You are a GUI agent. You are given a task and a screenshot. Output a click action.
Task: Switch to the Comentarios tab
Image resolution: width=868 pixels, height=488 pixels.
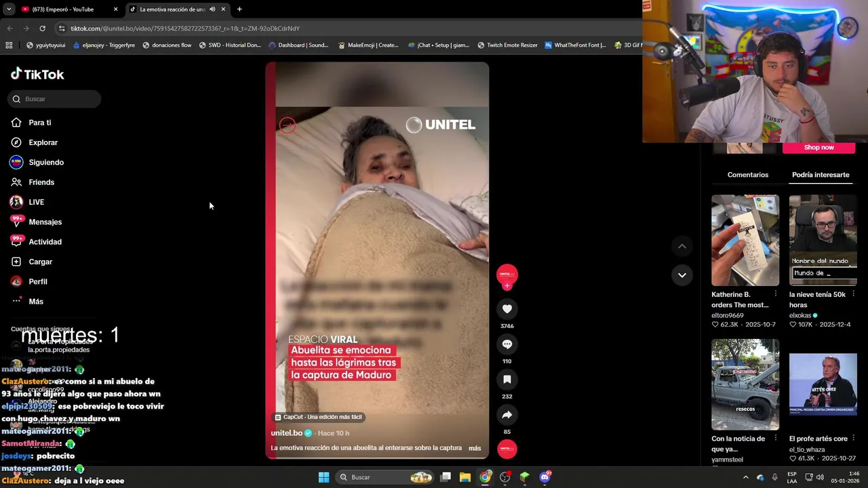(747, 175)
